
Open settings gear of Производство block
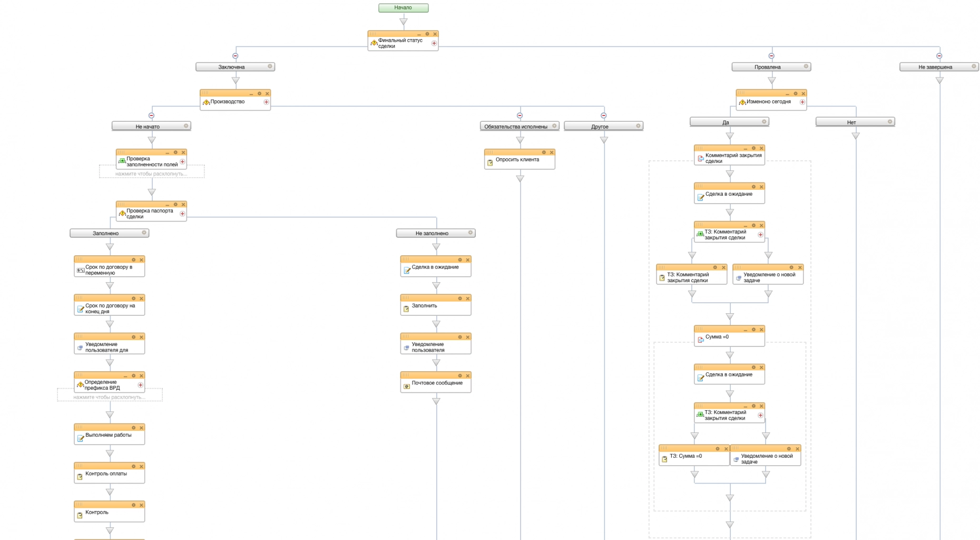pyautogui.click(x=259, y=93)
